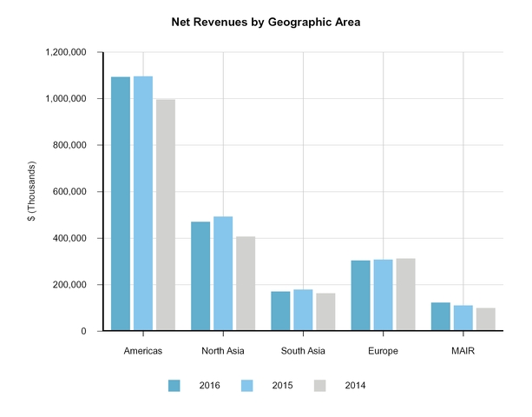
Task: Click the Americas axis category label
Action: (143, 351)
